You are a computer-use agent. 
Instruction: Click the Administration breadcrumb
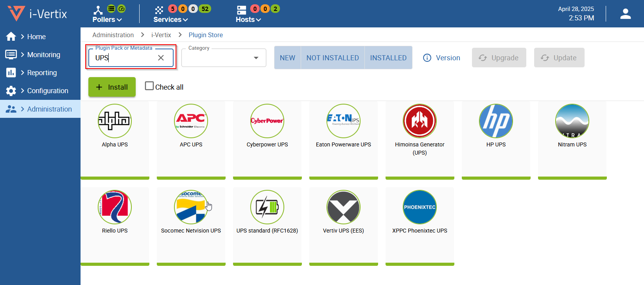point(113,35)
